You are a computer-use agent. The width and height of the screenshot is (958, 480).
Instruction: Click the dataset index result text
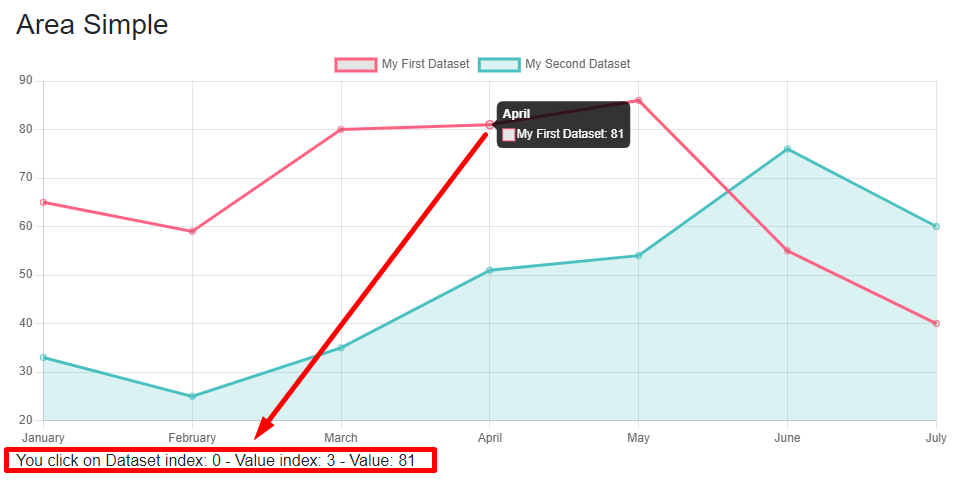(x=216, y=460)
